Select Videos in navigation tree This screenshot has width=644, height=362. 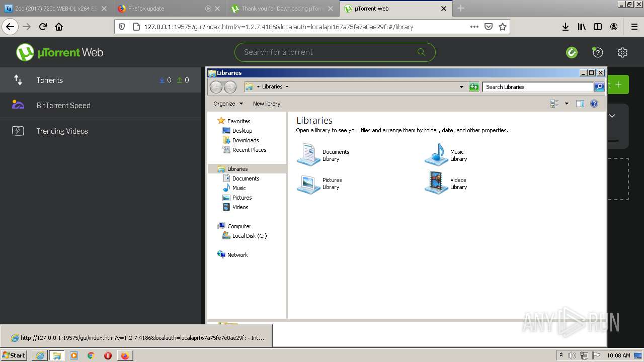tap(240, 207)
